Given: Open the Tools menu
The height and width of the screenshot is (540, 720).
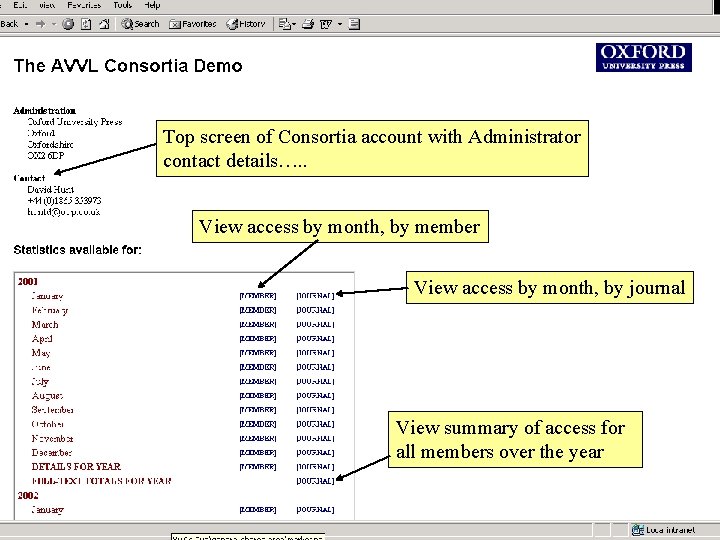Looking at the screenshot, I should (x=123, y=5).
